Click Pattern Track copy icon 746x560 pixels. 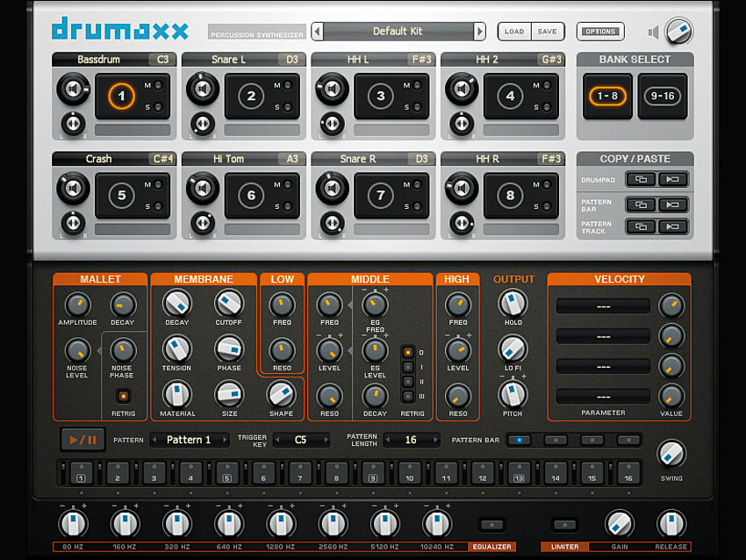click(641, 226)
